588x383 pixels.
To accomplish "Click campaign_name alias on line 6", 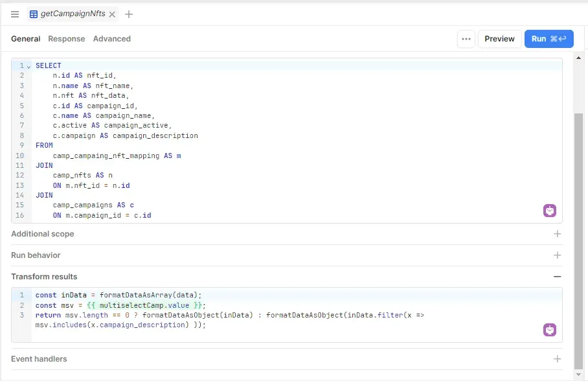I will point(124,115).
